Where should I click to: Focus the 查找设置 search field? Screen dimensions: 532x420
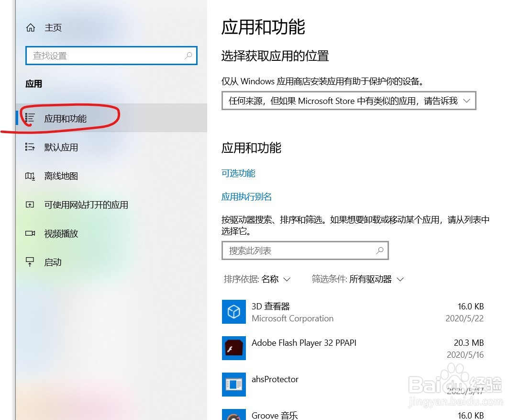tap(111, 56)
